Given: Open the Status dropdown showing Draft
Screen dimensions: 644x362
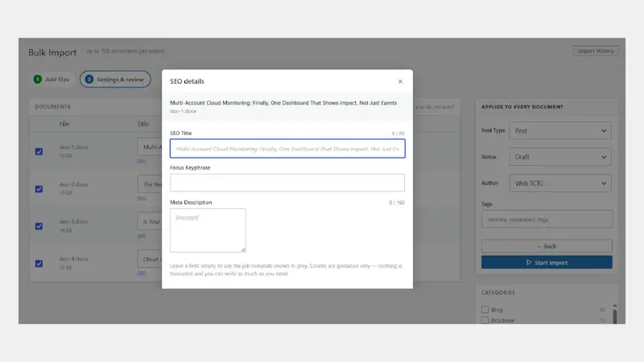Looking at the screenshot, I should pos(560,157).
